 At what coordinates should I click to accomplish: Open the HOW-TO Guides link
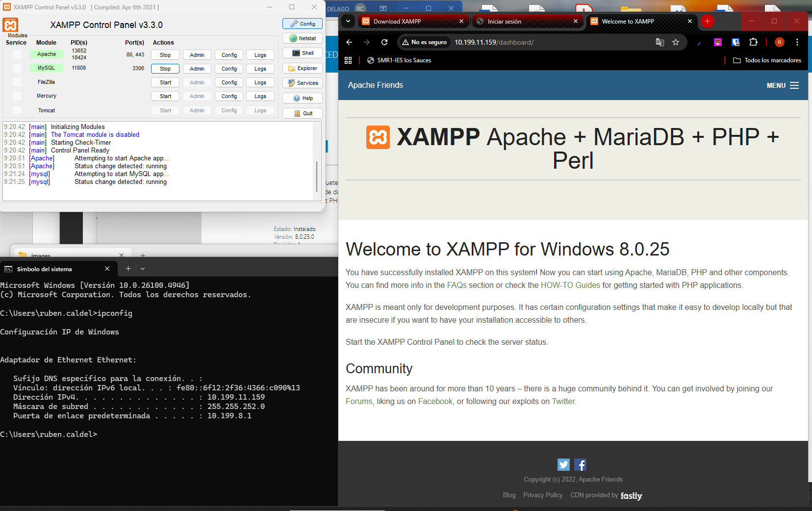570,285
